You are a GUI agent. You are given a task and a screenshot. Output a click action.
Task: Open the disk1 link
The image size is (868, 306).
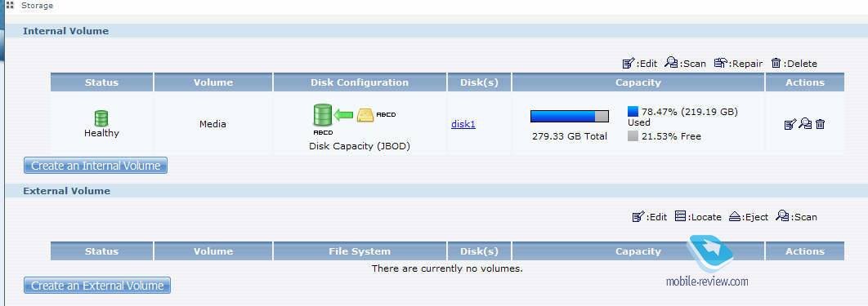point(463,124)
